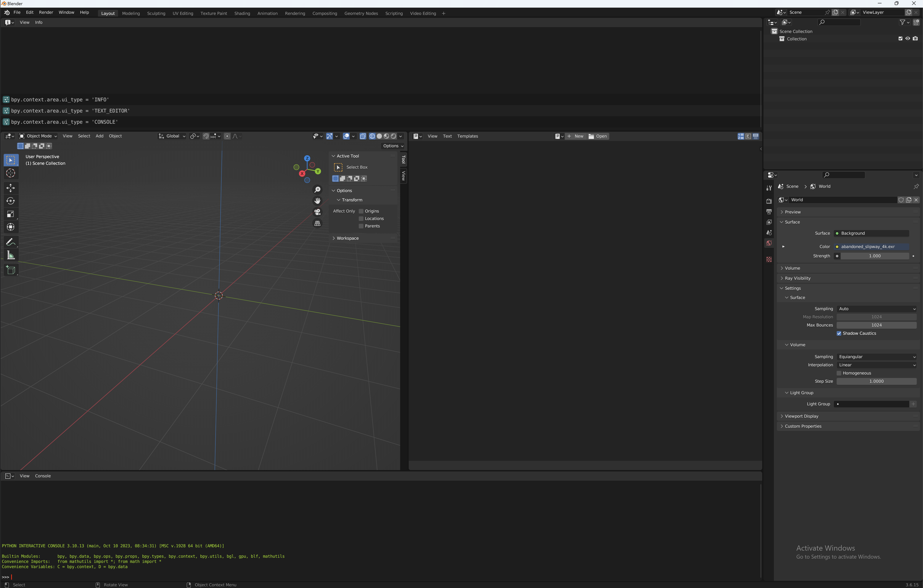Disable Collection in renders camera icon
Viewport: 923px width, 588px height.
pyautogui.click(x=915, y=39)
